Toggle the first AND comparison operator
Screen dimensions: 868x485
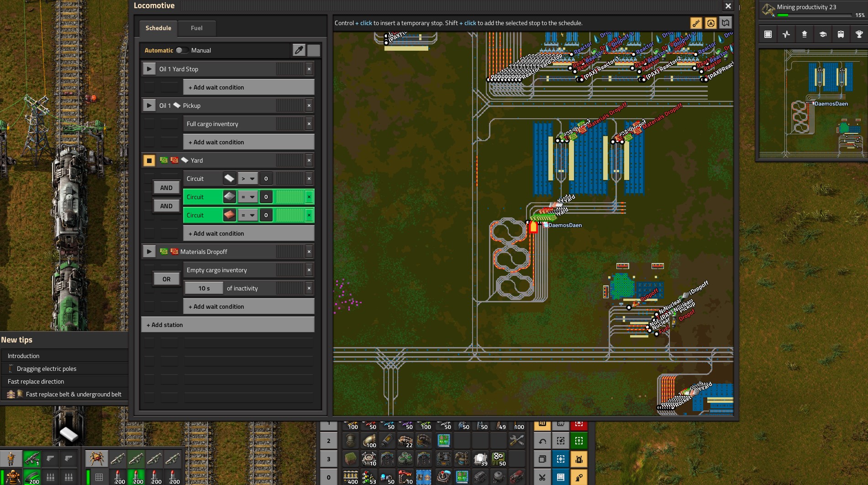(166, 188)
